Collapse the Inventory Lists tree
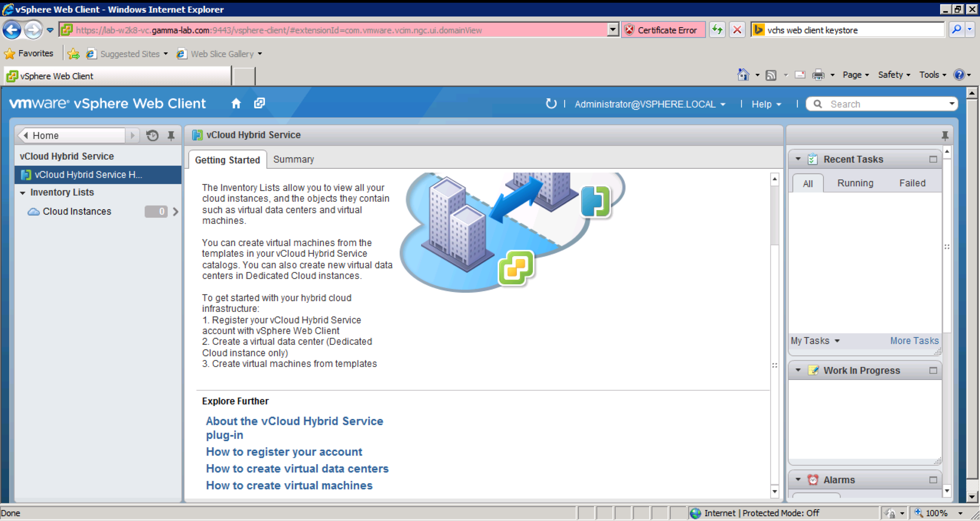Screen dimensions: 980x521 pyautogui.click(x=23, y=193)
